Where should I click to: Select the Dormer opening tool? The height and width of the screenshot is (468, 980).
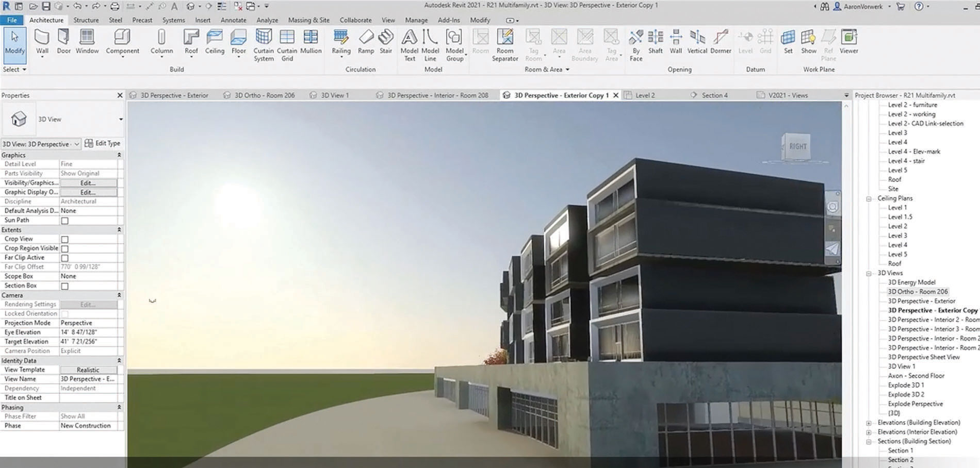(x=721, y=42)
